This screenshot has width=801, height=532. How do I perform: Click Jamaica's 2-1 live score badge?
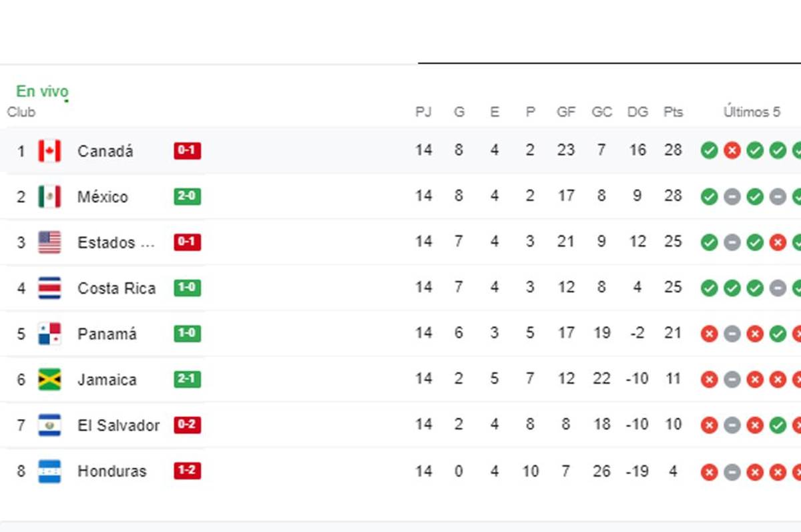click(187, 379)
